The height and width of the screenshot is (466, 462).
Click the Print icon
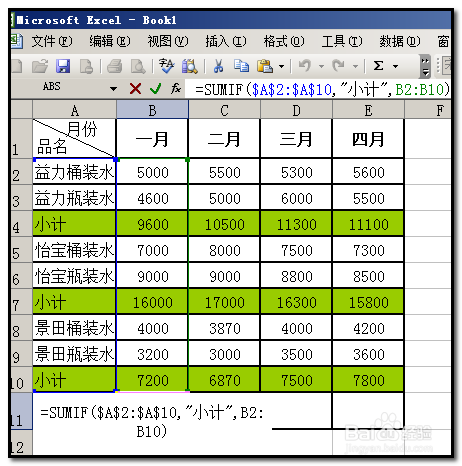pos(114,66)
